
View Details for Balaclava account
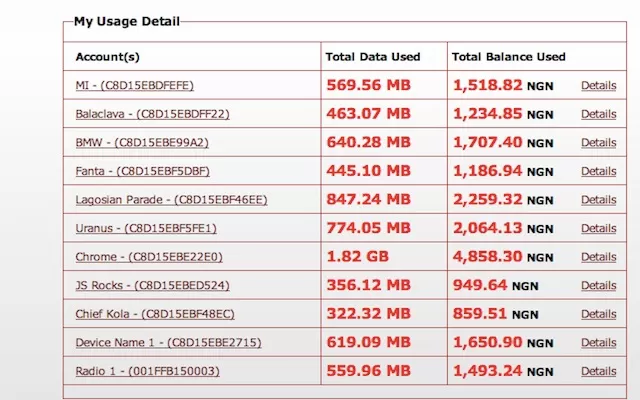tap(598, 114)
